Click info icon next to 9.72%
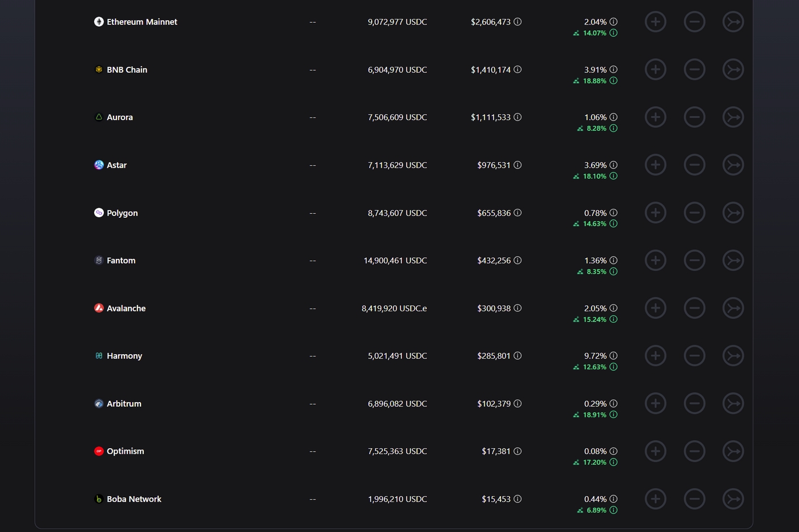 click(614, 355)
